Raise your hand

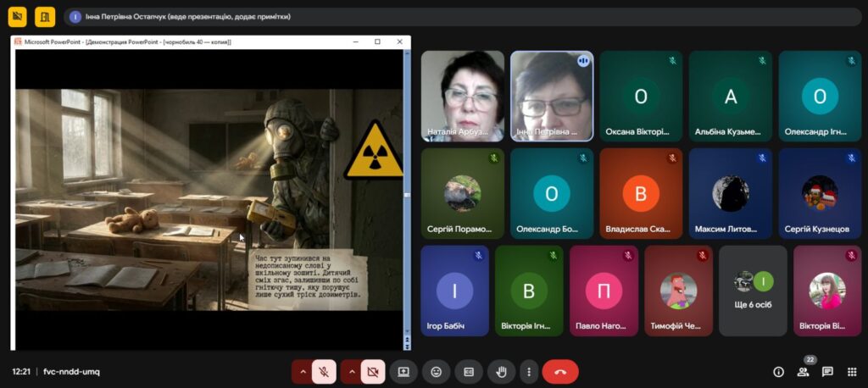point(501,371)
